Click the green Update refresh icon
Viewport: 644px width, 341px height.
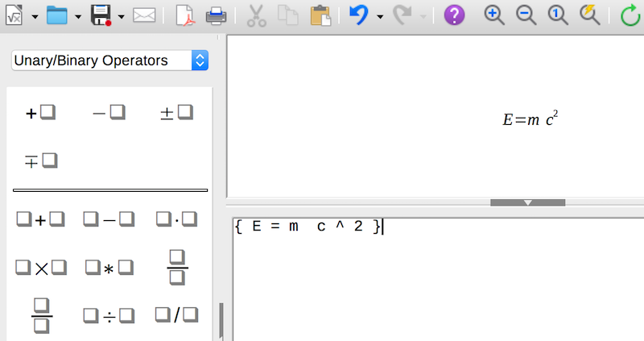[x=631, y=15]
